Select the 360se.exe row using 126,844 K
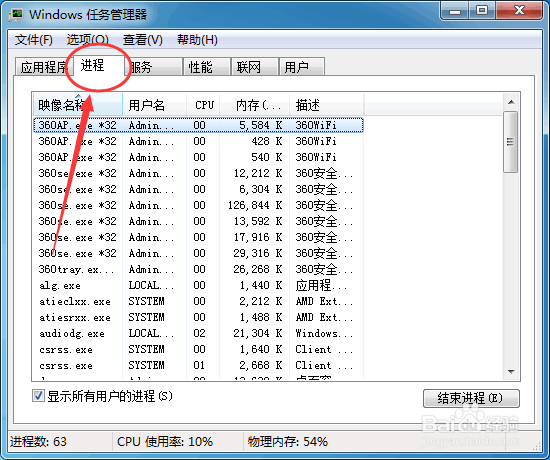Viewport: 550px width, 460px height. (198, 205)
